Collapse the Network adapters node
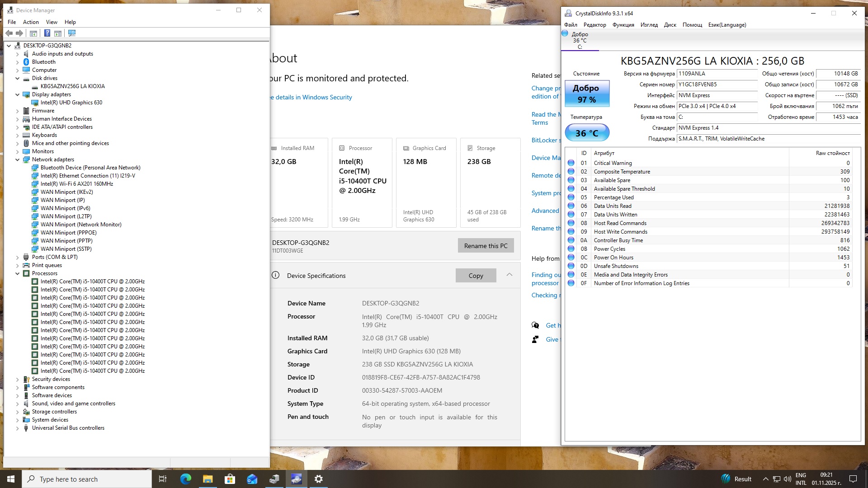This screenshot has width=868, height=488. coord(18,160)
